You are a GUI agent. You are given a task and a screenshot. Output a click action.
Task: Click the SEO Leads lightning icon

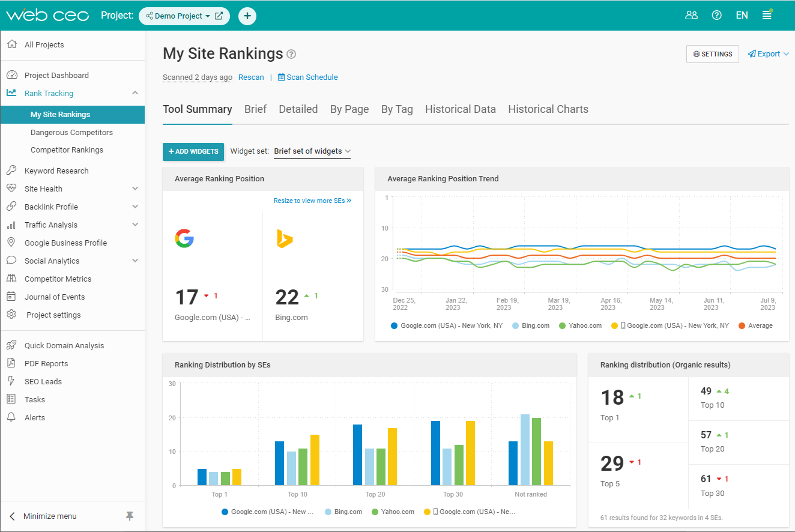(x=11, y=381)
